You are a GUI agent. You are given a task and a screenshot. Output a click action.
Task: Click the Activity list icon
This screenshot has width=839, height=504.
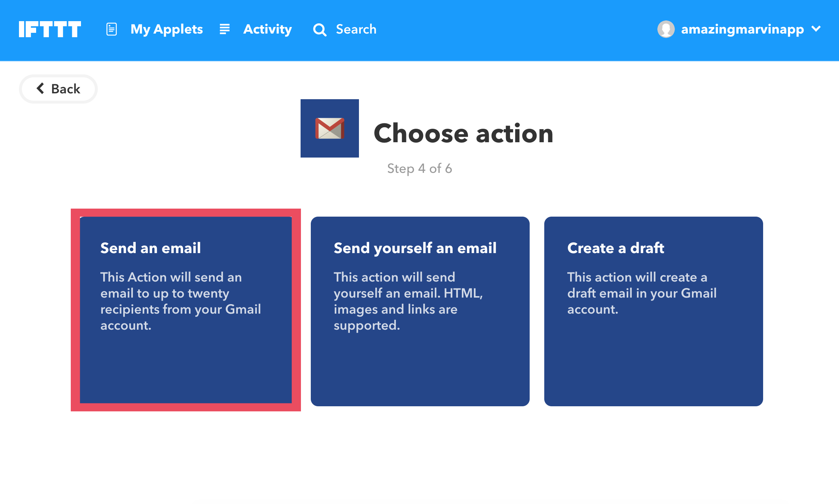(225, 29)
